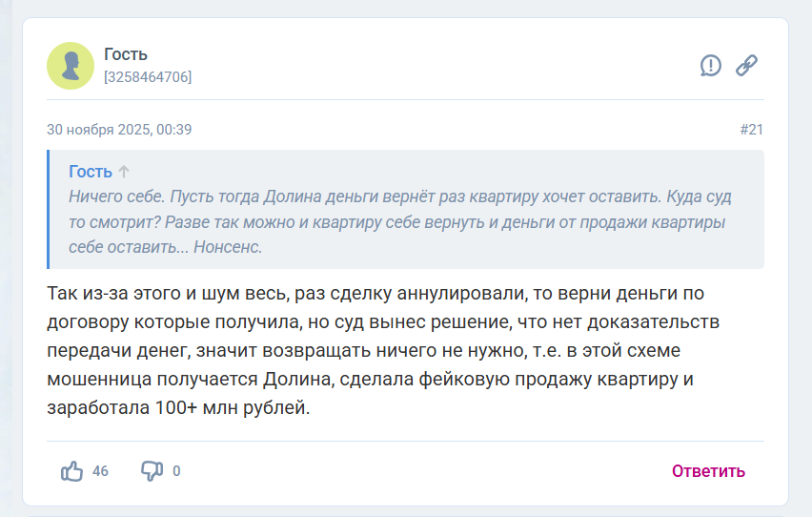Copy comment link via chain icon
This screenshot has width=812, height=517.
click(746, 65)
